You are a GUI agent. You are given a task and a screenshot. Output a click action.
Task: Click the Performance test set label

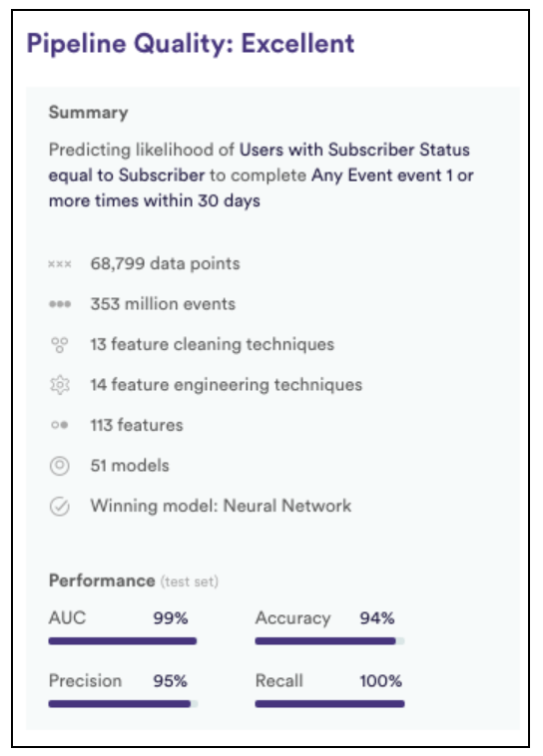[x=134, y=580]
